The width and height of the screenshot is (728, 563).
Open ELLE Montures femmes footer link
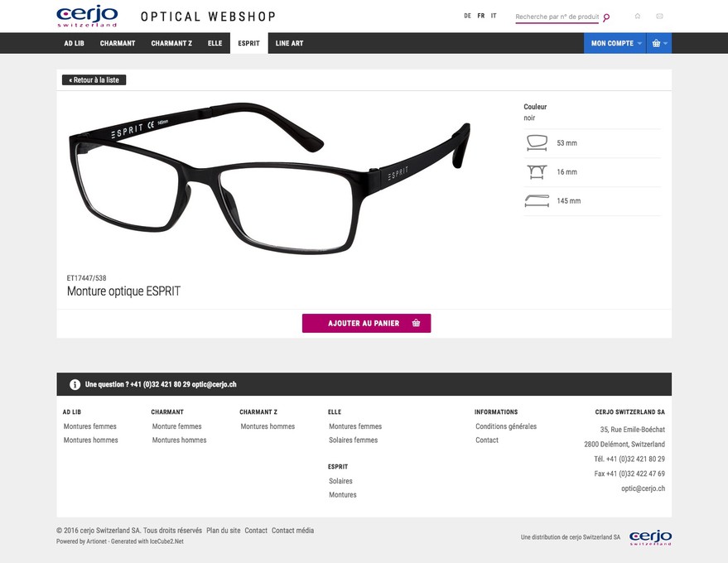[x=355, y=426]
